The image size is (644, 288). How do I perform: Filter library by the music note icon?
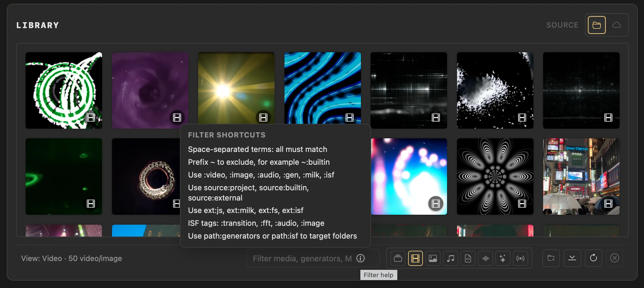coord(450,258)
